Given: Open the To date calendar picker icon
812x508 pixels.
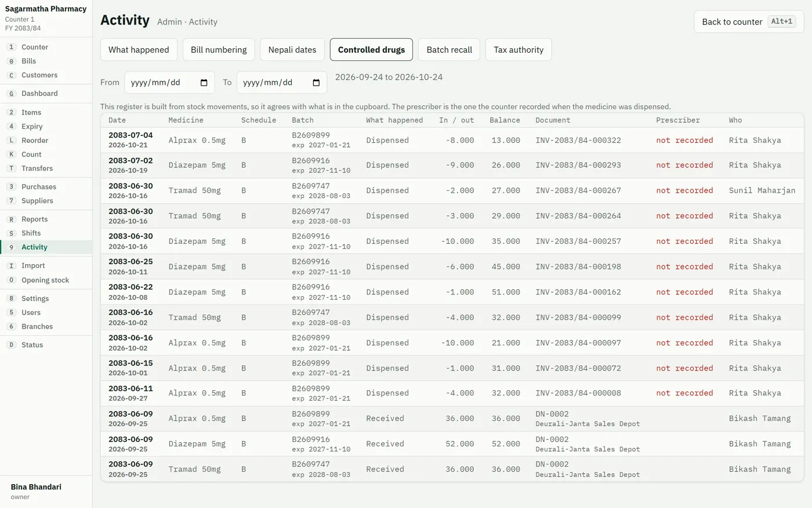Looking at the screenshot, I should point(316,82).
